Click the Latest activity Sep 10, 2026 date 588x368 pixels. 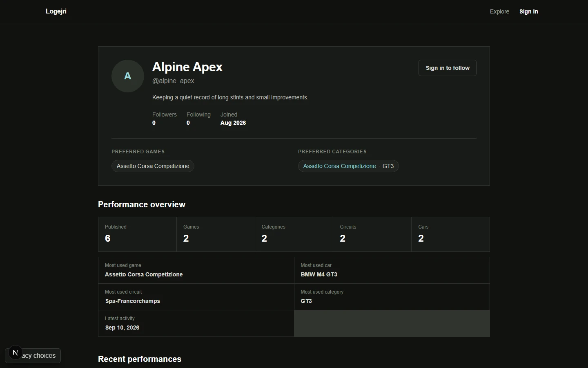click(122, 328)
